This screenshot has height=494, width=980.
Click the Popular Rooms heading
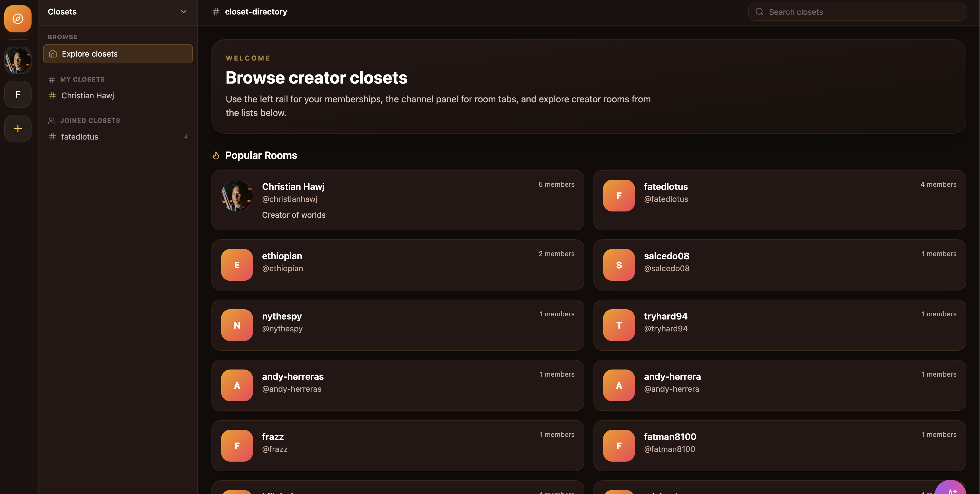point(261,155)
